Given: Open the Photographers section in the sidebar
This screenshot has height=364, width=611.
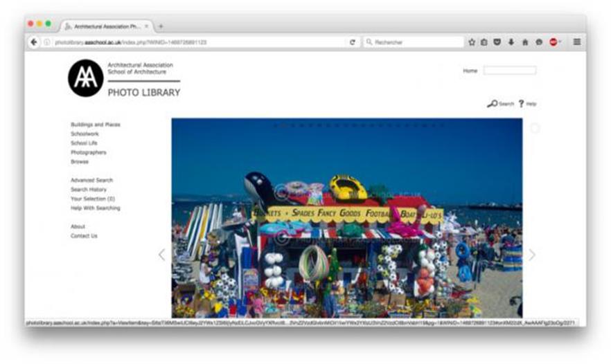Looking at the screenshot, I should [x=88, y=152].
